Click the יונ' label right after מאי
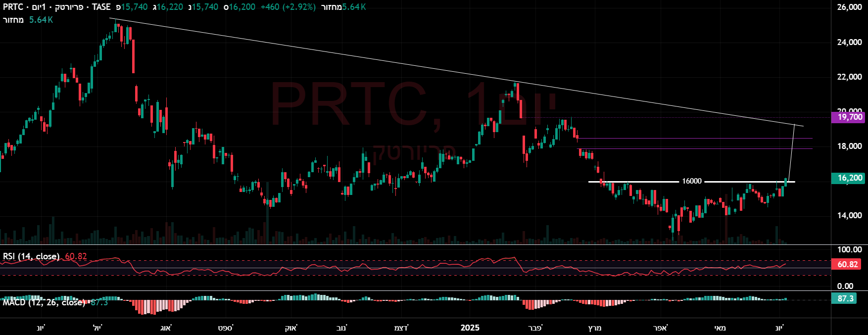This screenshot has width=868, height=335. point(779,328)
